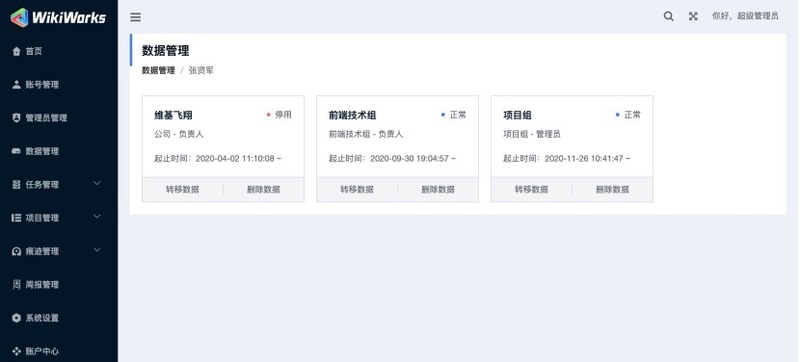The width and height of the screenshot is (800, 362).
Task: Click the shield icon for 管理员管理
Action: (x=16, y=118)
